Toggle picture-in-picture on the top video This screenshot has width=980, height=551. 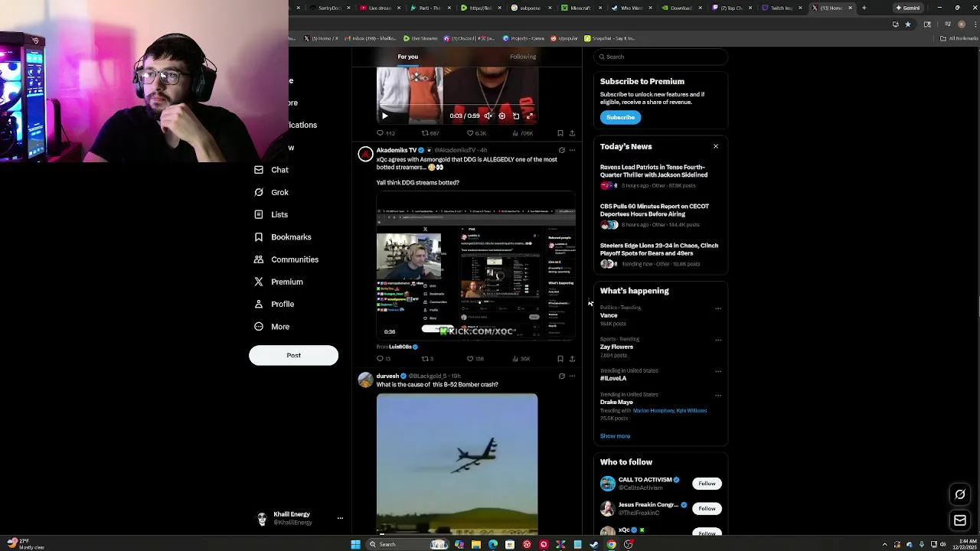[515, 116]
